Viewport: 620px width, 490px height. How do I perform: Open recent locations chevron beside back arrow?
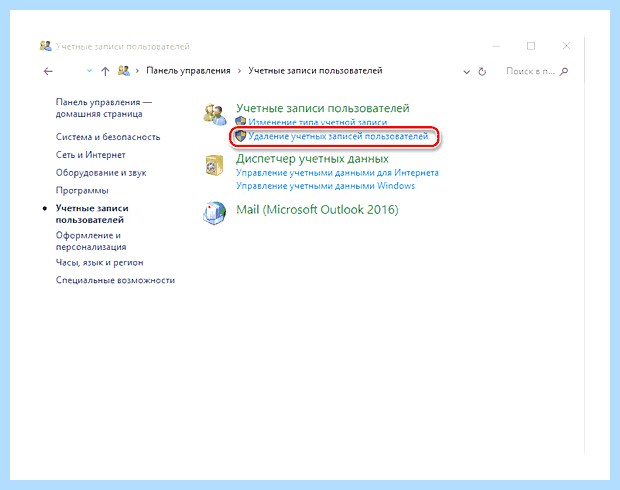tap(89, 71)
